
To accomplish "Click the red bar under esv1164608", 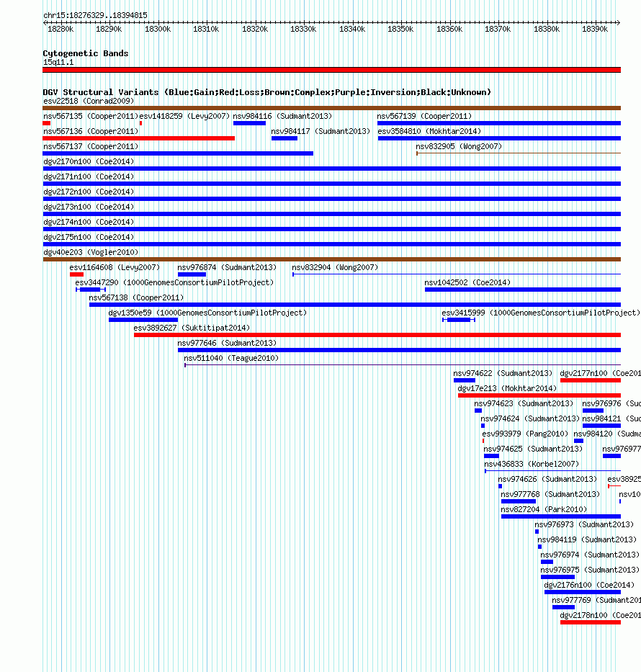I will [76, 274].
